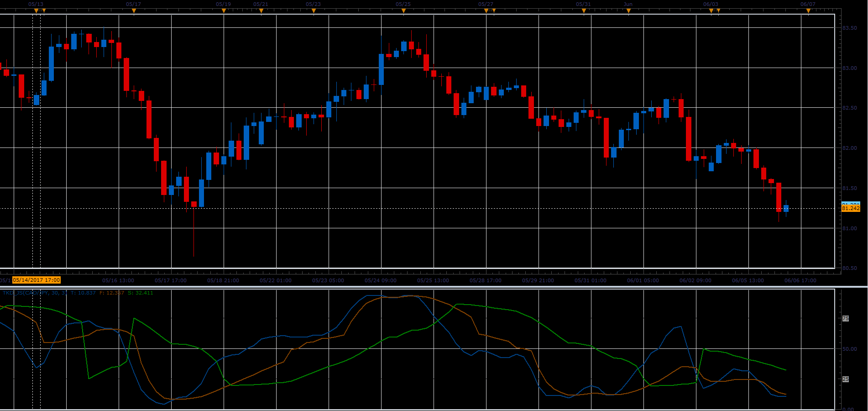Click the 83.50 price axis label
Viewport: 868px width, 411px height.
[x=849, y=28]
